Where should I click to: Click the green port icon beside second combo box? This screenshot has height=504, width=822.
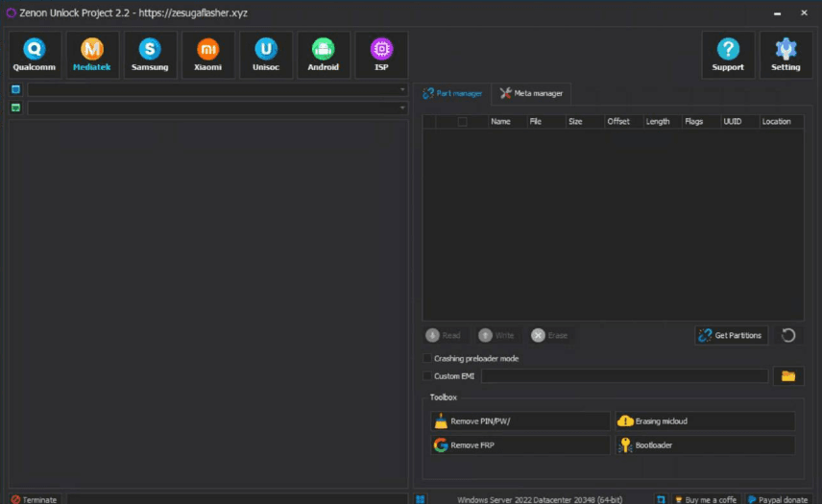click(15, 108)
